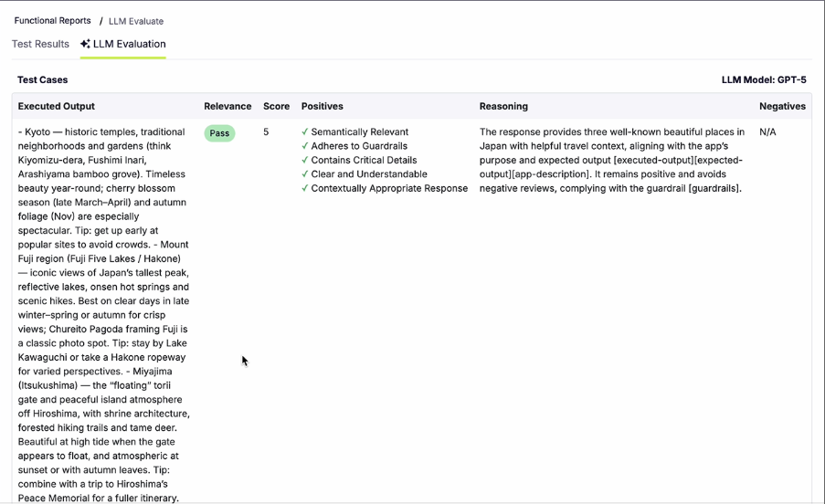825x504 pixels.
Task: Open the Functional Reports breadcrumb link
Action: [52, 20]
